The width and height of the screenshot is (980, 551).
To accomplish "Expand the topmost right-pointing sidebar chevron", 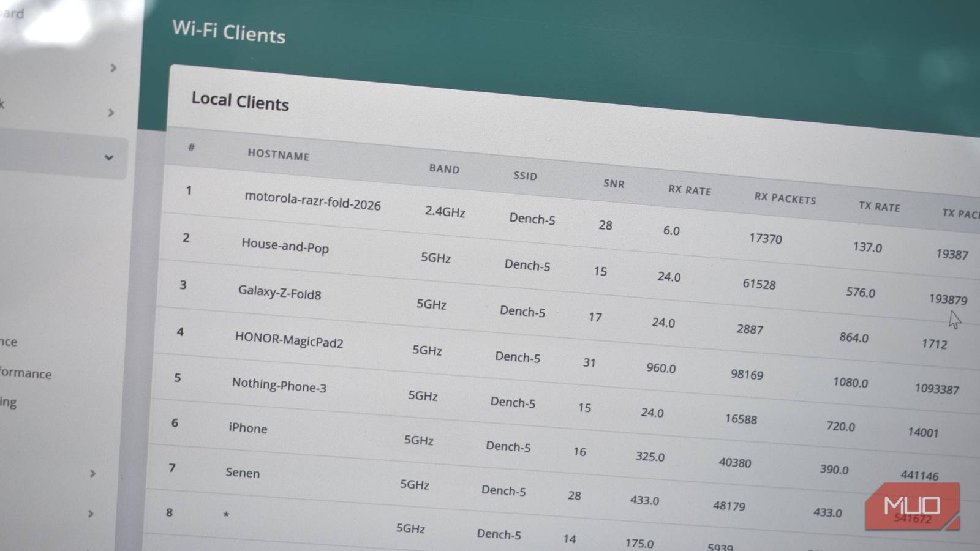I will pos(113,68).
